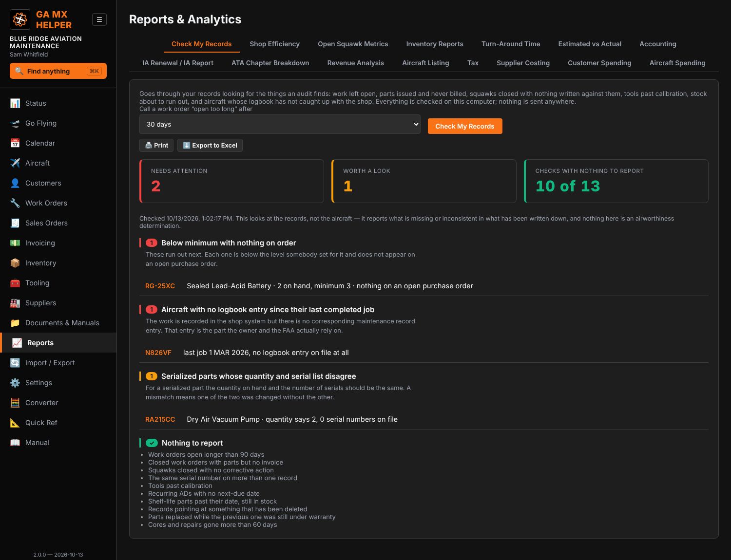Collapse sidebar with the hamburger menu button
This screenshot has height=560, width=731.
pos(99,19)
